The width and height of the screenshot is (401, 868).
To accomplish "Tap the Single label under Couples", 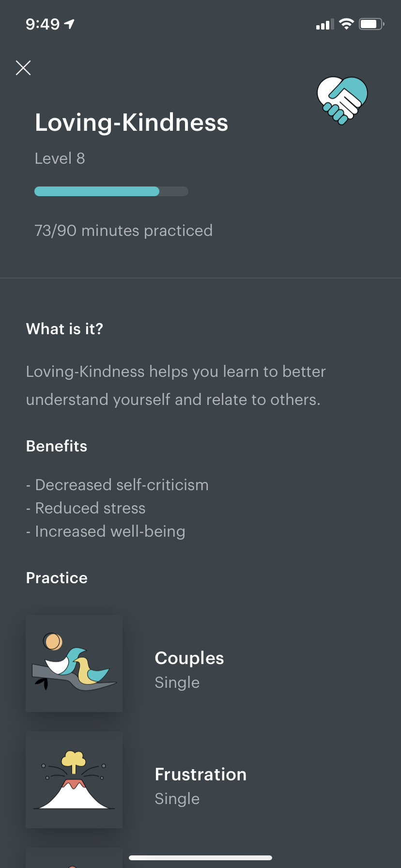I will 177,682.
